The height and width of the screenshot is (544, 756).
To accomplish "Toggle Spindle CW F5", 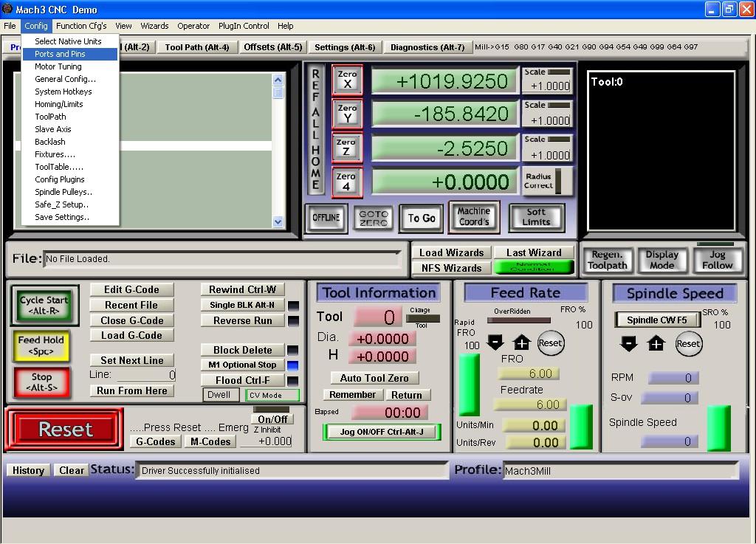I will click(656, 320).
